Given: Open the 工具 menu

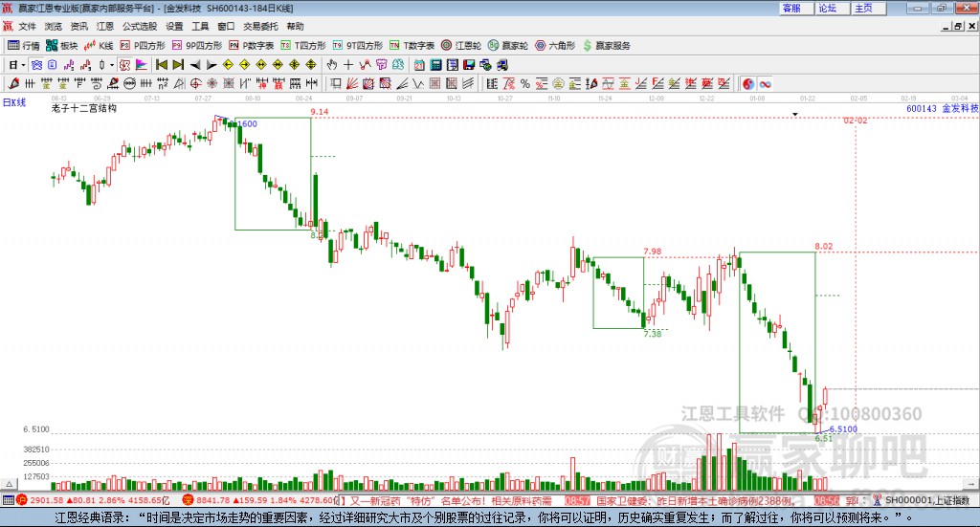Looking at the screenshot, I should point(200,26).
